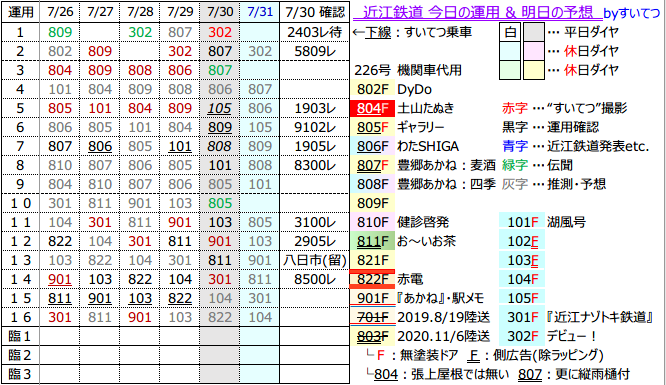This screenshot has height=385, width=666.
Task: Click the 103F legend cell
Action: tap(522, 260)
